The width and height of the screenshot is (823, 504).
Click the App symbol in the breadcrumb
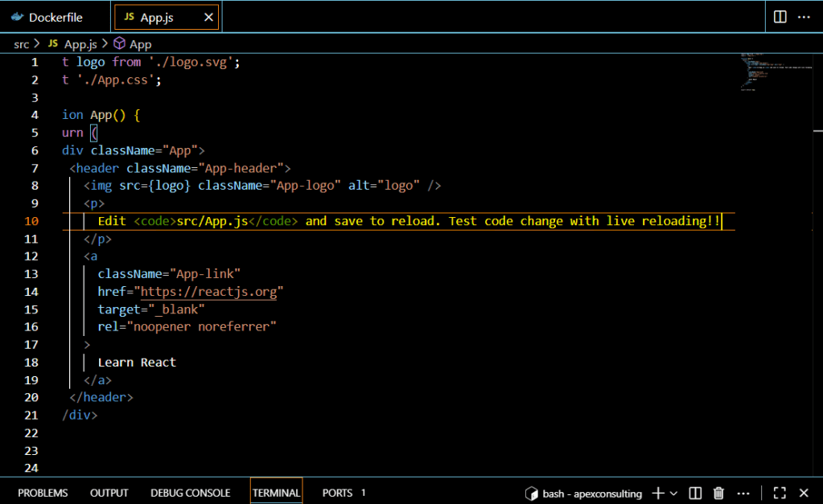pos(140,44)
